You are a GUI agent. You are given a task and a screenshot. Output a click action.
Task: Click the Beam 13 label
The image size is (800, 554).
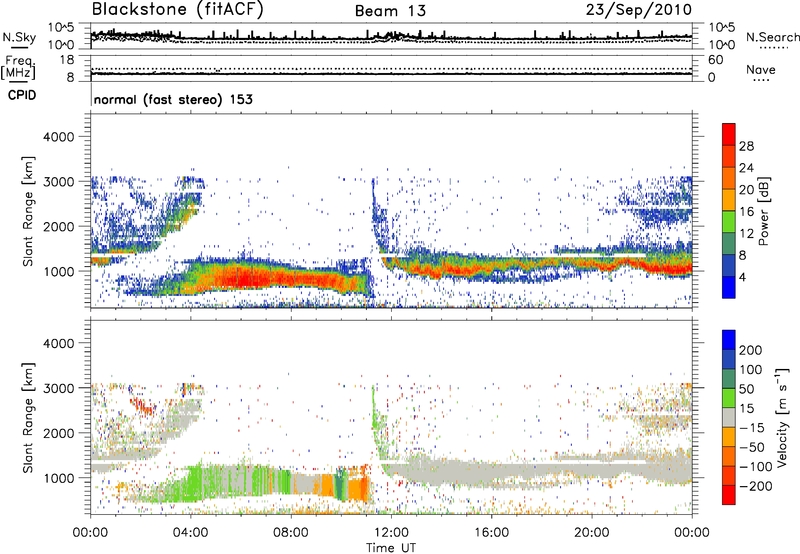coord(390,11)
